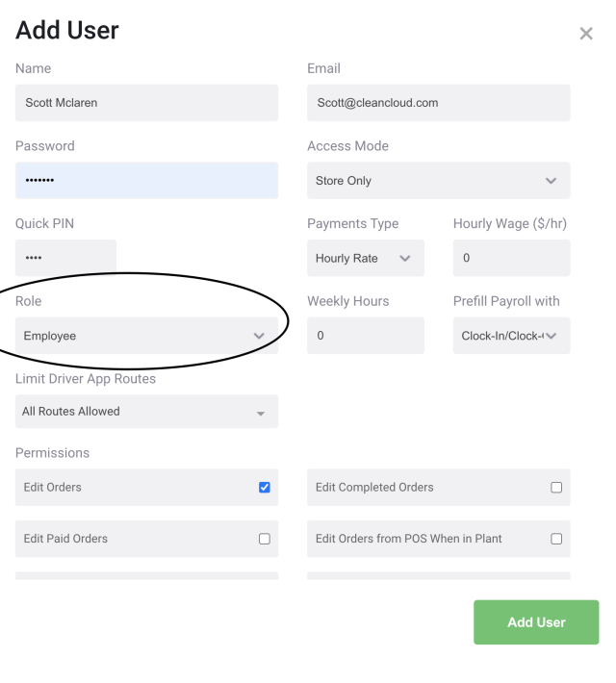The width and height of the screenshot is (616, 683).
Task: Click the green Add User button
Action: pos(536,622)
